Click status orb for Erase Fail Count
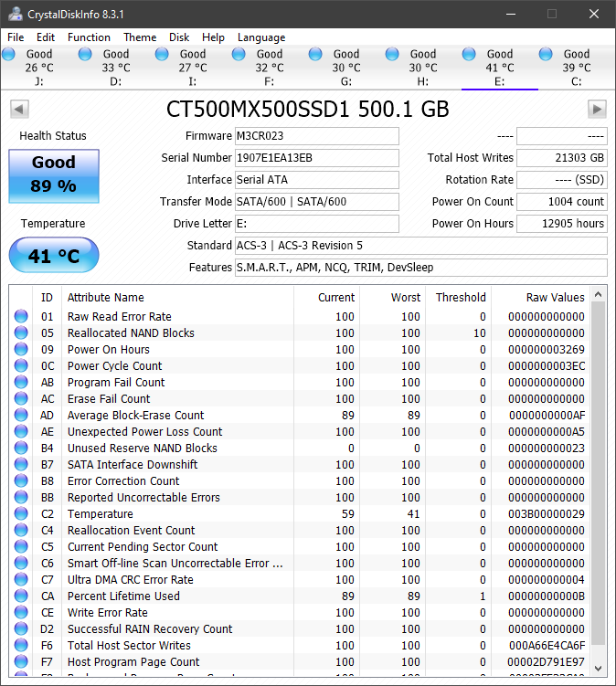Image resolution: width=616 pixels, height=686 pixels. point(21,398)
